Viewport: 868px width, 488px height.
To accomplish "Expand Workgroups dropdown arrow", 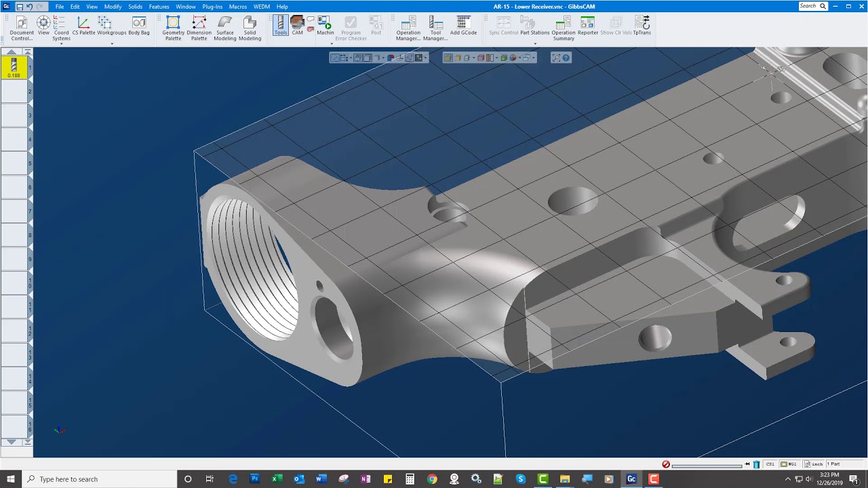I will [112, 44].
